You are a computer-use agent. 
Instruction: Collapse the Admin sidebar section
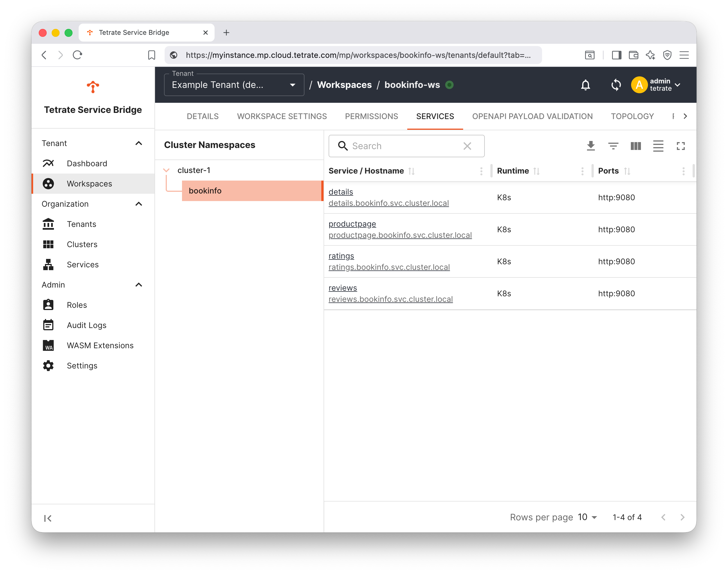click(x=138, y=285)
